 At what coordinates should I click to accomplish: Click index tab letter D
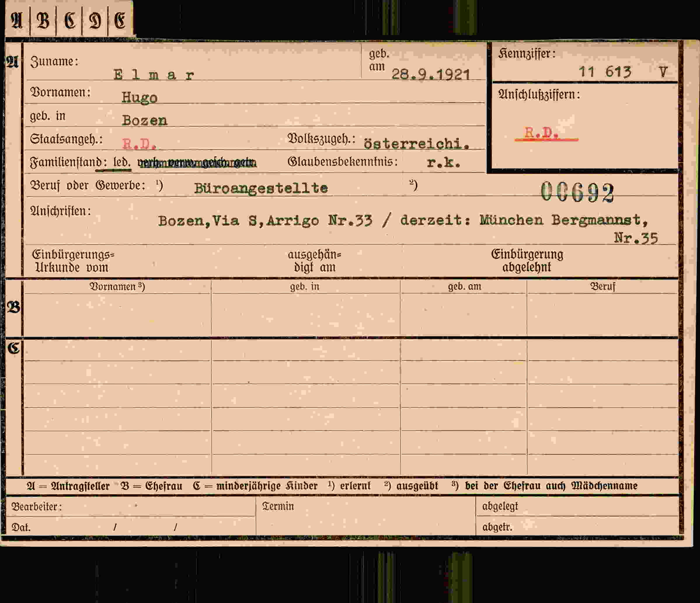95,21
